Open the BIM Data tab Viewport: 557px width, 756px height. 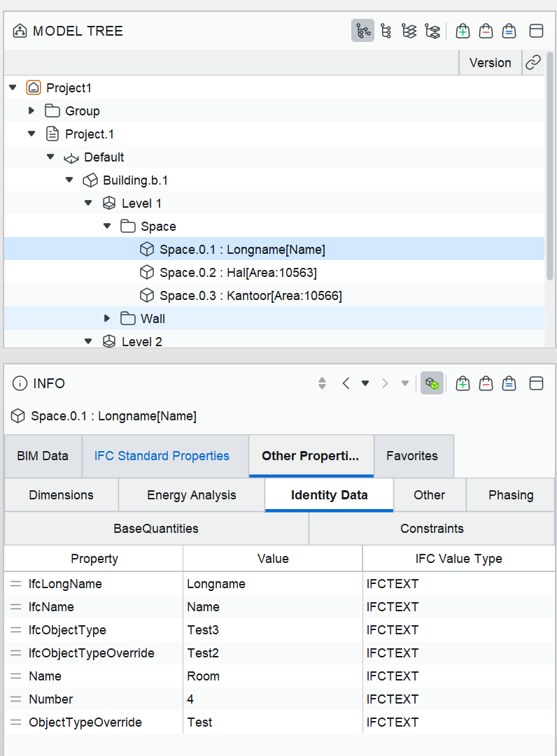pos(43,455)
